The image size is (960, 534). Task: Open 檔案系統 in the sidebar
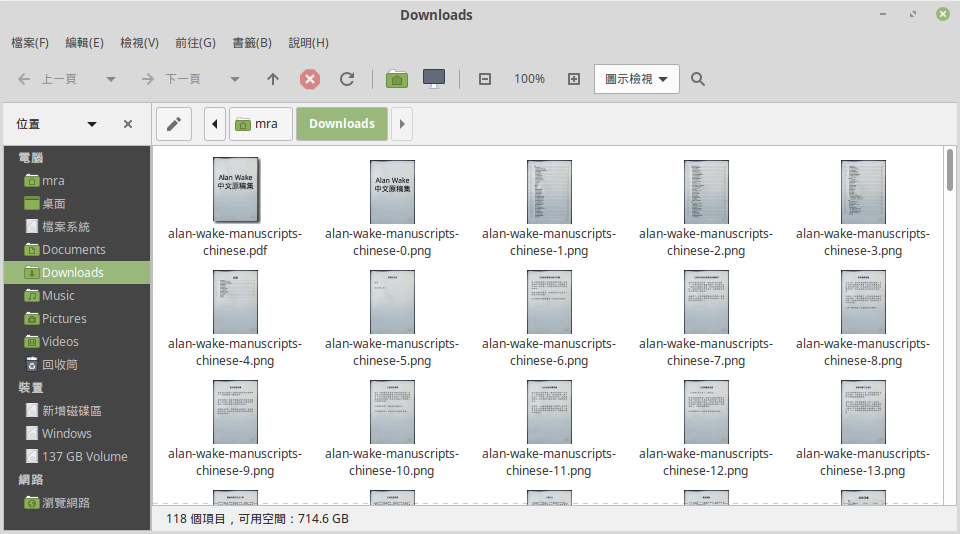click(x=77, y=227)
